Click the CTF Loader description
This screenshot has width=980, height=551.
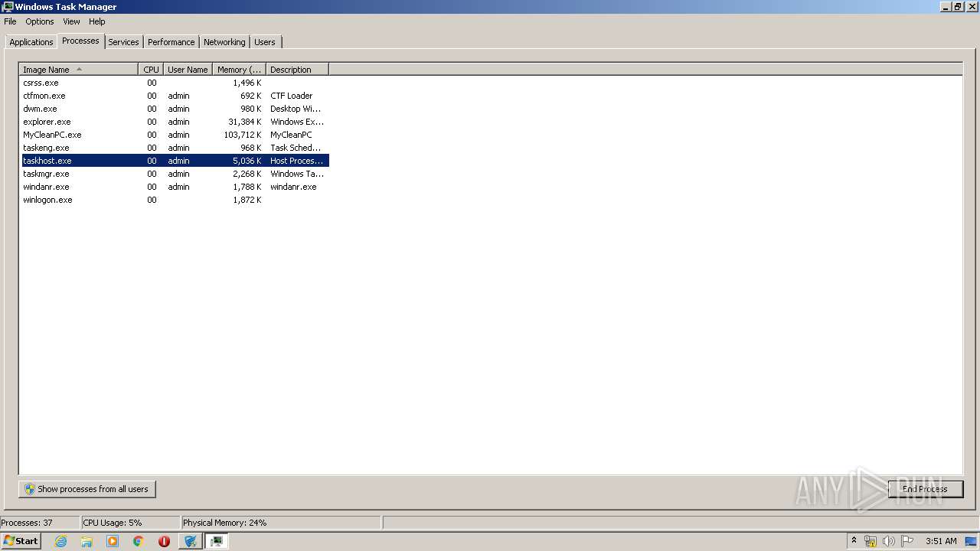point(292,96)
